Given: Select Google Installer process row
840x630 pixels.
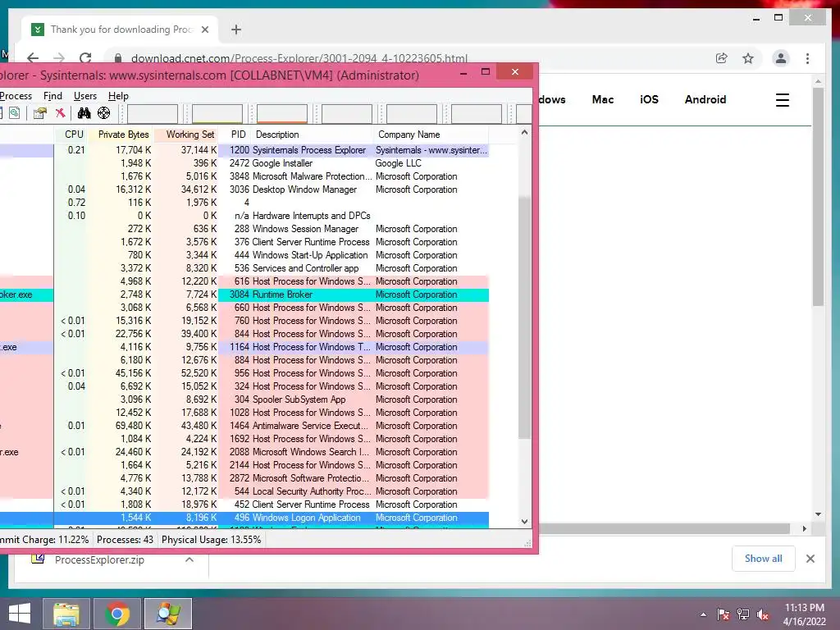Looking at the screenshot, I should (244, 163).
